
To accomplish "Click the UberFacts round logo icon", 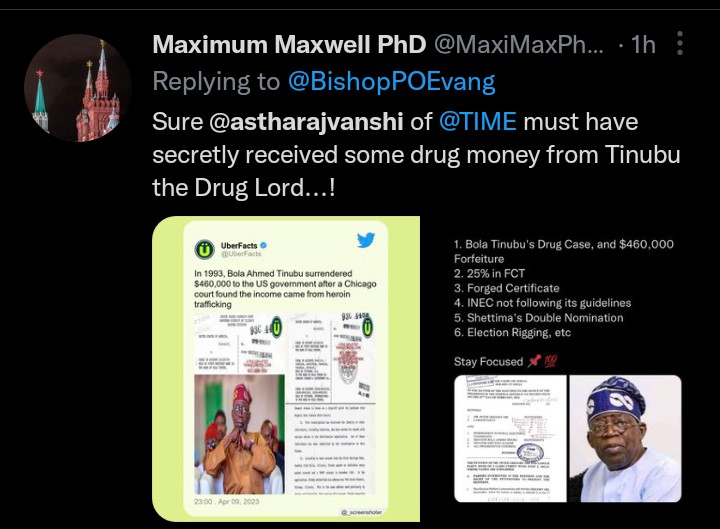I will (x=205, y=249).
